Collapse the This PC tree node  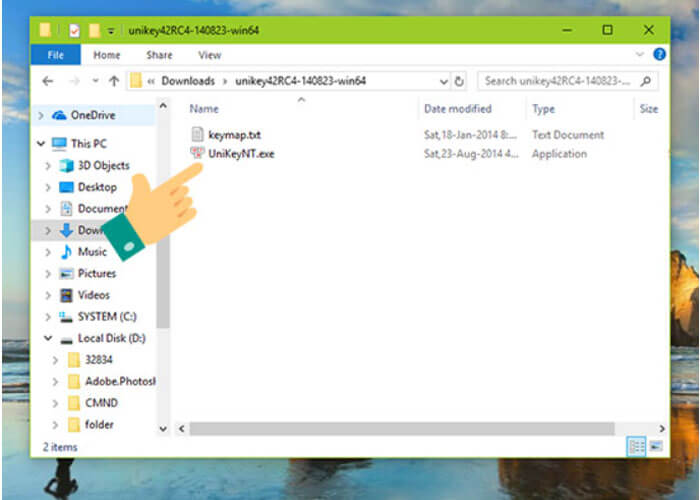tap(41, 144)
